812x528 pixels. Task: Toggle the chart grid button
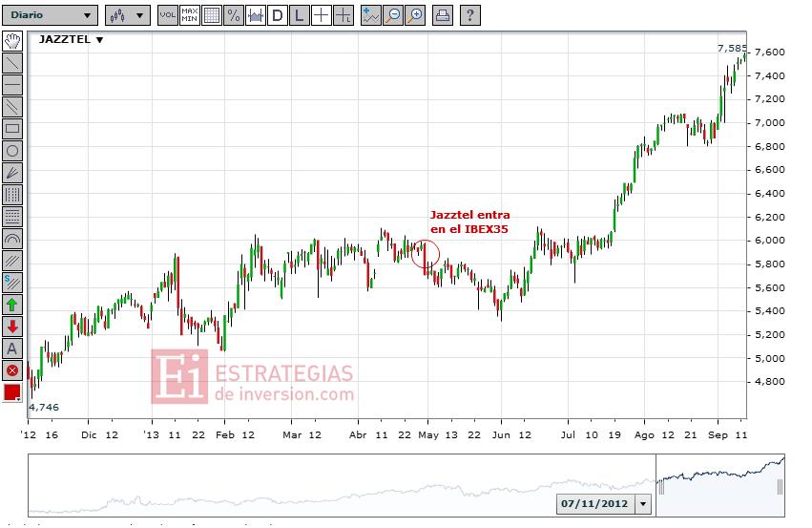[x=211, y=15]
